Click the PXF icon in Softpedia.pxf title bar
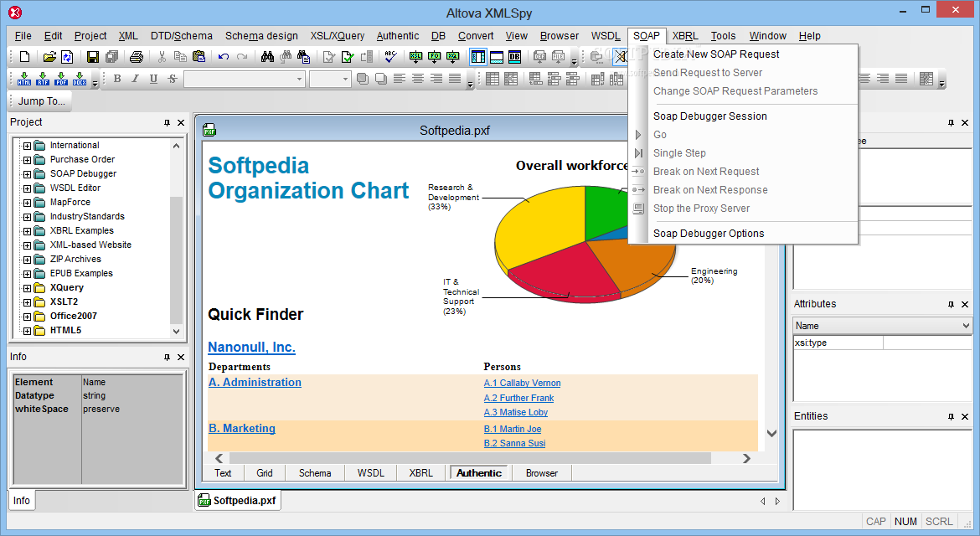 coord(209,130)
